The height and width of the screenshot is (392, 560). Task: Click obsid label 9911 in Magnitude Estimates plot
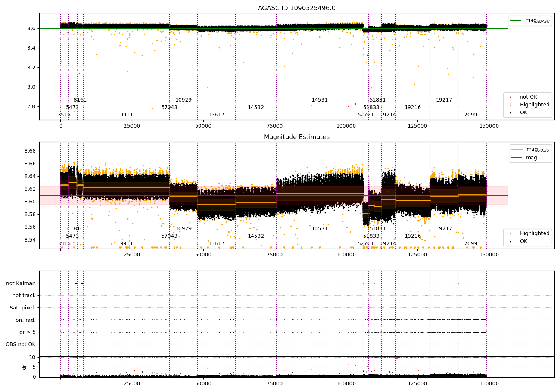coord(127,244)
